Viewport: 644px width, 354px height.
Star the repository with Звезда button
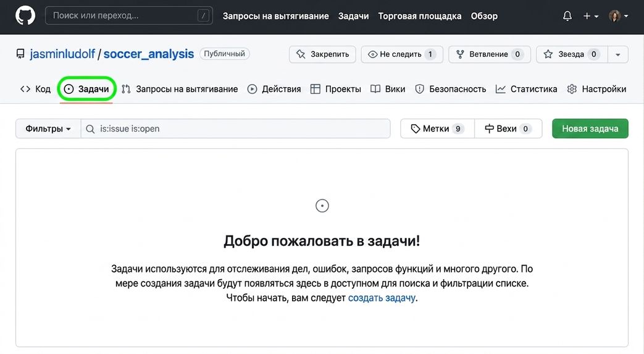tap(572, 54)
